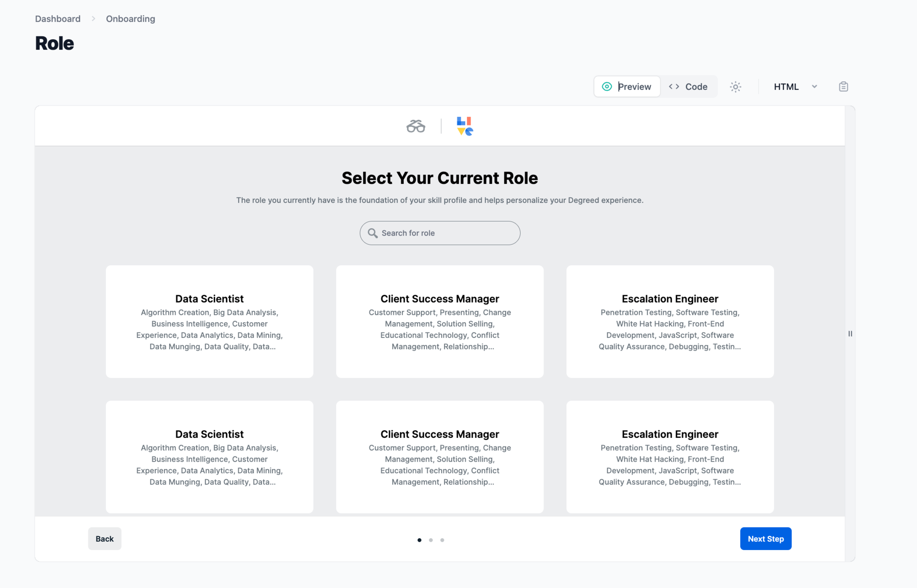Click the colorful shapes logo icon
This screenshot has width=917, height=588.
pyautogui.click(x=464, y=126)
